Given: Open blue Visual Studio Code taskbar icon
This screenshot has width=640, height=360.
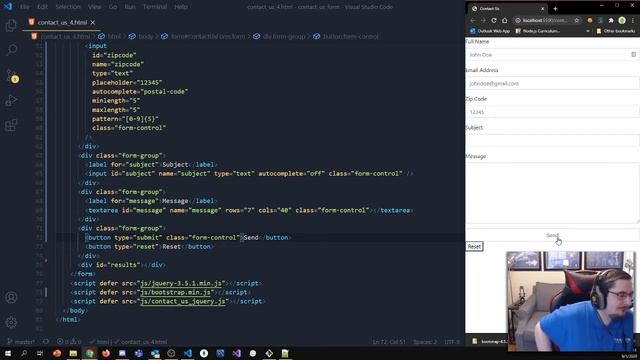Looking at the screenshot, I should tap(188, 353).
